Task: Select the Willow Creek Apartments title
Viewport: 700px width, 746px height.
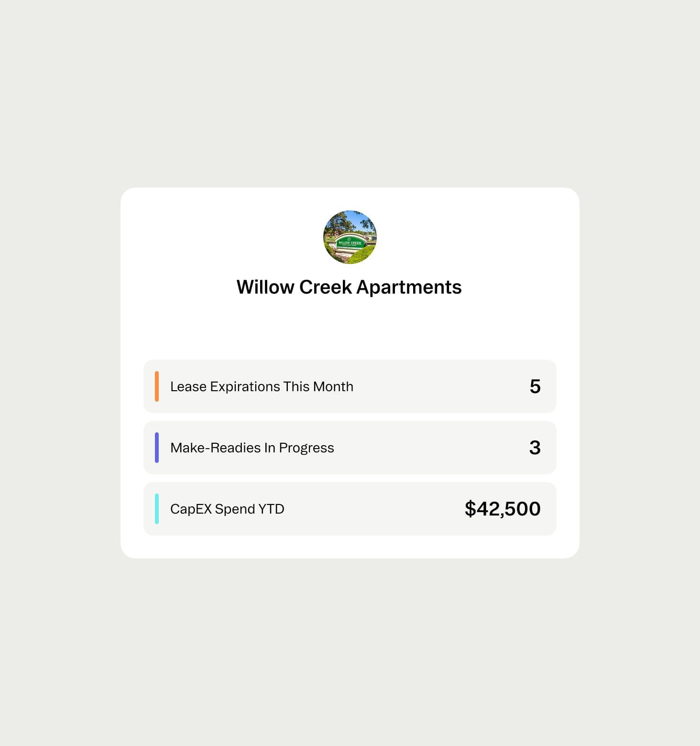Action: (350, 286)
